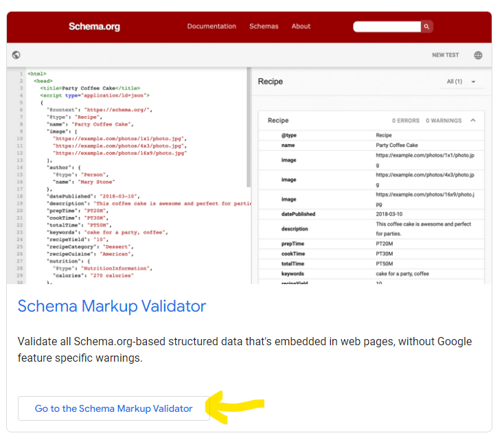Focus the Schema.org search field

pyautogui.click(x=387, y=27)
